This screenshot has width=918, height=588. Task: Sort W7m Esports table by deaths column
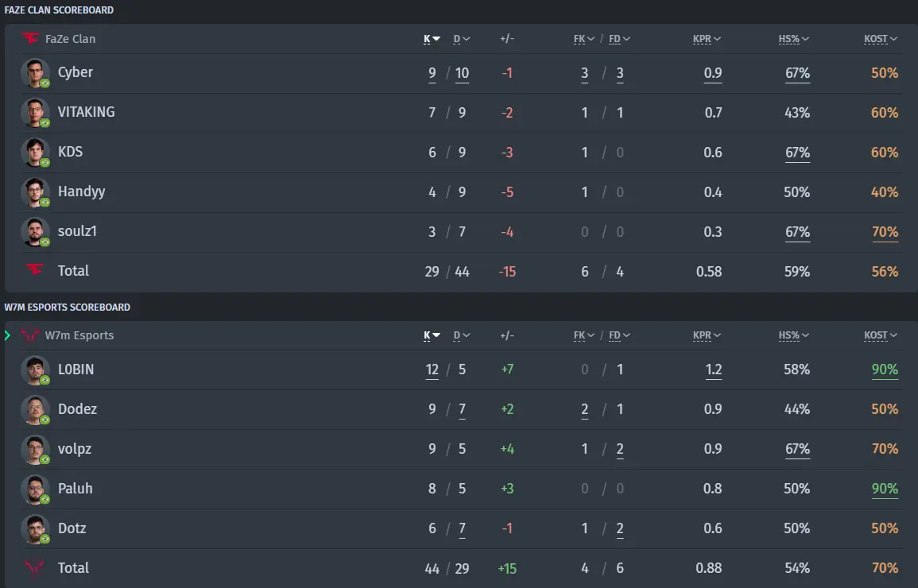coord(461,335)
